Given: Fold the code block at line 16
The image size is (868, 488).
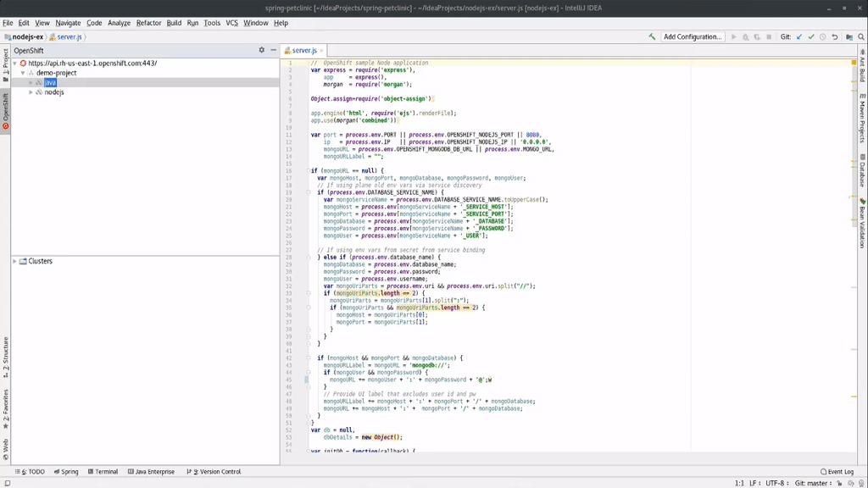Looking at the screenshot, I should click(x=309, y=171).
